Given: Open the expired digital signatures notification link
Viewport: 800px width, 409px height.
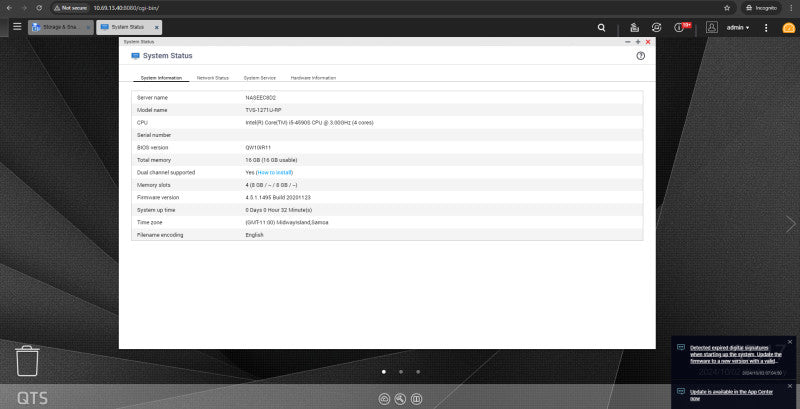Looking at the screenshot, I should 734,354.
